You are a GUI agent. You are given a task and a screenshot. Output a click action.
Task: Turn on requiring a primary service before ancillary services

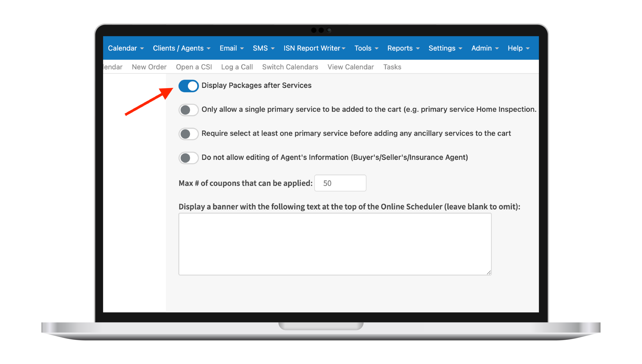(188, 134)
